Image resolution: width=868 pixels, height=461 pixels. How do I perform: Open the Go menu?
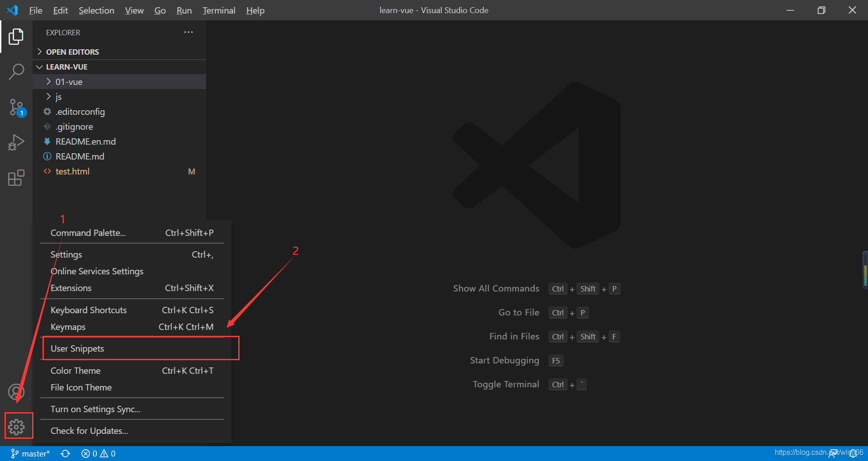pos(160,10)
